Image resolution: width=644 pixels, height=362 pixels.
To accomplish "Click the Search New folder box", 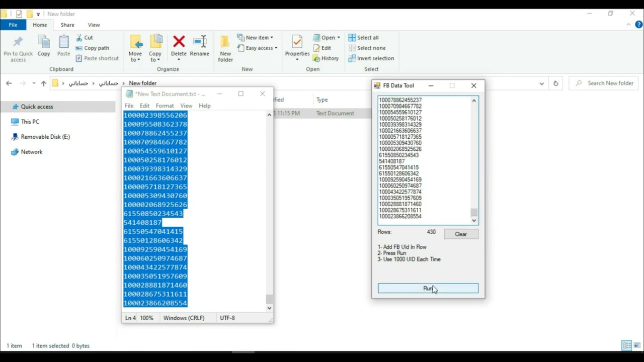I will 604,83.
